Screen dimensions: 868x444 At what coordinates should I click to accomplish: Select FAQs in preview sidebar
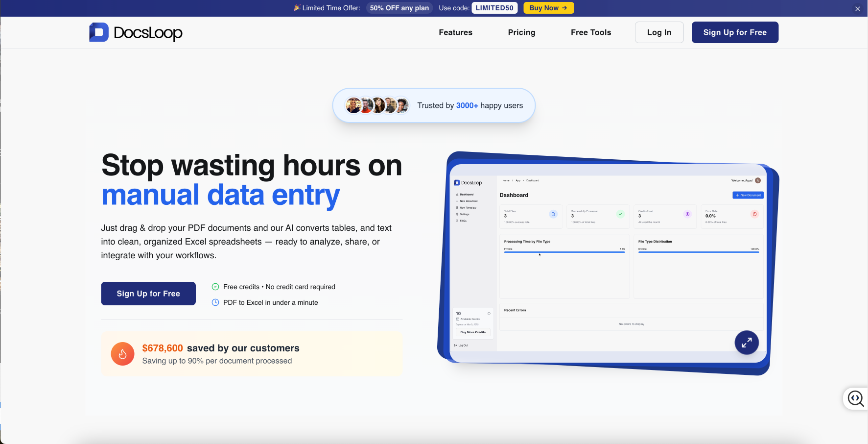(461, 221)
